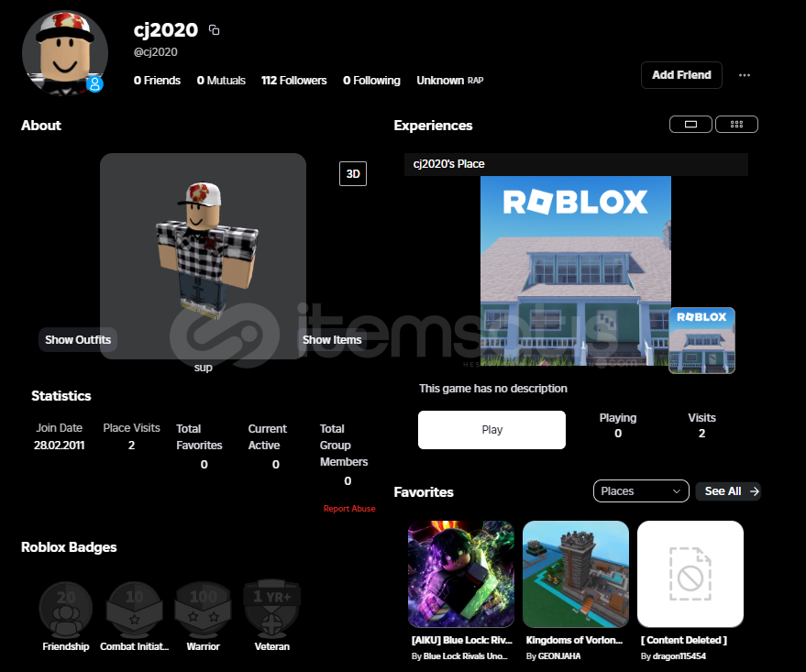806x672 pixels.
Task: Copy the cj2020 username
Action: (214, 30)
